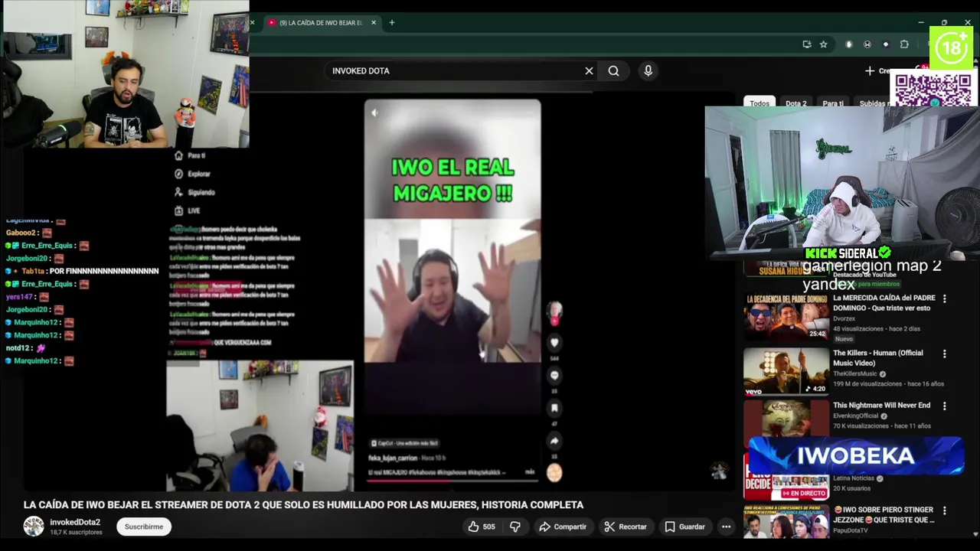
Task: Click the La MERECIDA CAÍDA del PADRE title
Action: coord(884,303)
